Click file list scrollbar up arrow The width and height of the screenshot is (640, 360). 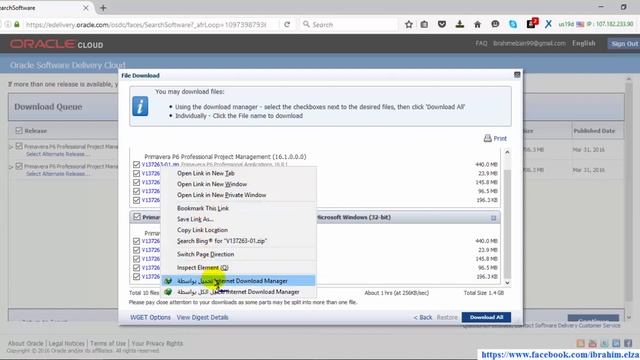point(507,152)
